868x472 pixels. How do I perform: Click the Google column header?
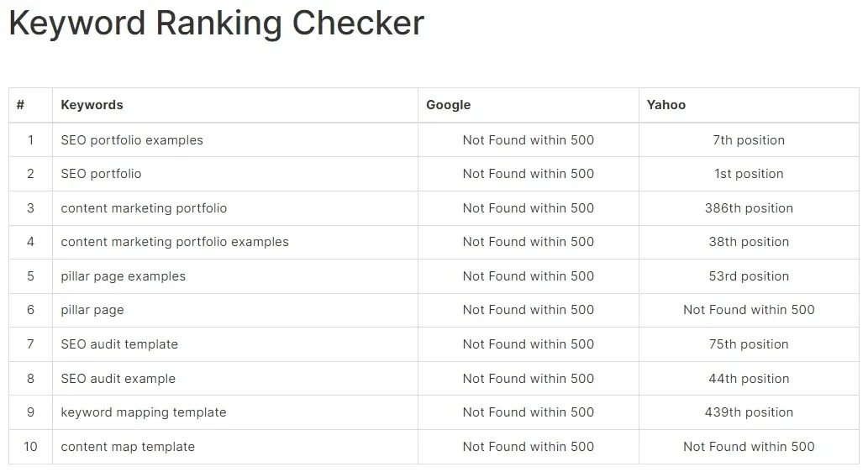pyautogui.click(x=449, y=105)
